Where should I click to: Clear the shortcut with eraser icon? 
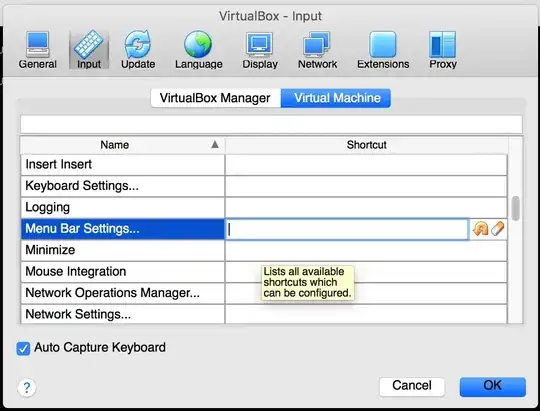coord(498,228)
